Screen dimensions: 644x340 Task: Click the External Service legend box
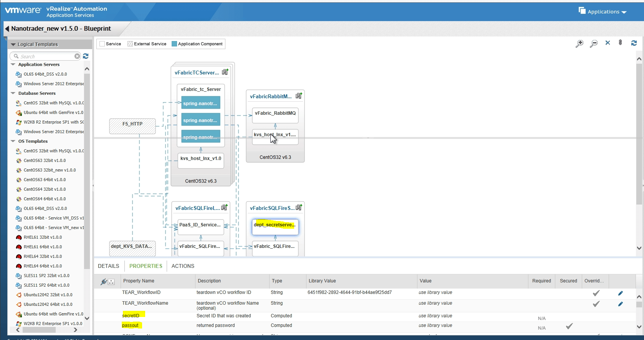click(x=130, y=44)
